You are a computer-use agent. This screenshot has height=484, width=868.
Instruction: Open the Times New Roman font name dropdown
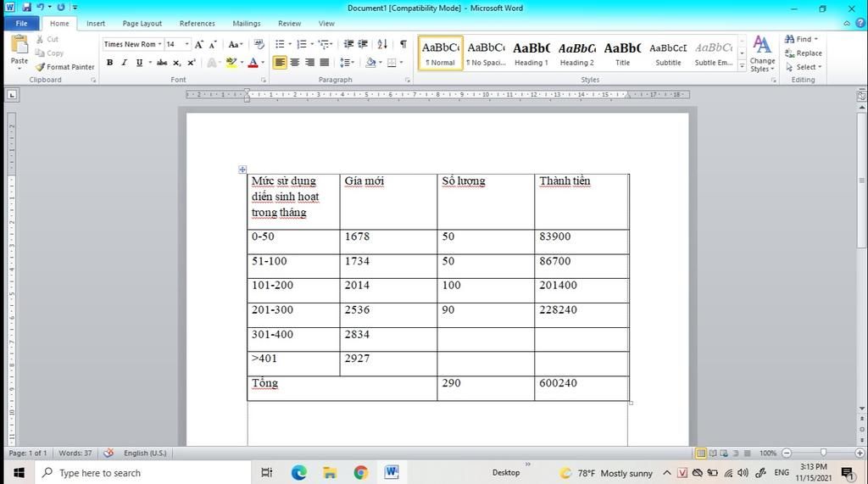160,44
